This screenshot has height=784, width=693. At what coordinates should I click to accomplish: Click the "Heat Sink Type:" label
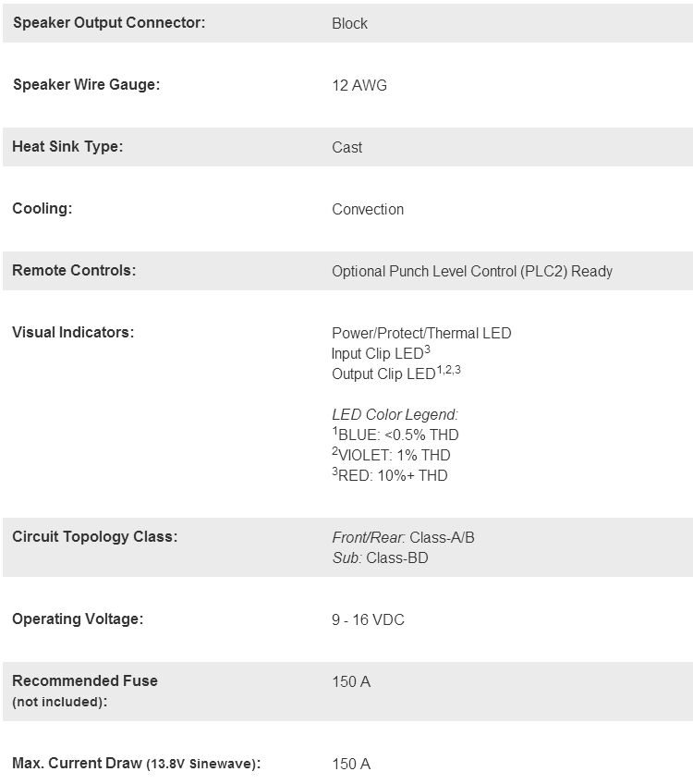[x=67, y=147]
